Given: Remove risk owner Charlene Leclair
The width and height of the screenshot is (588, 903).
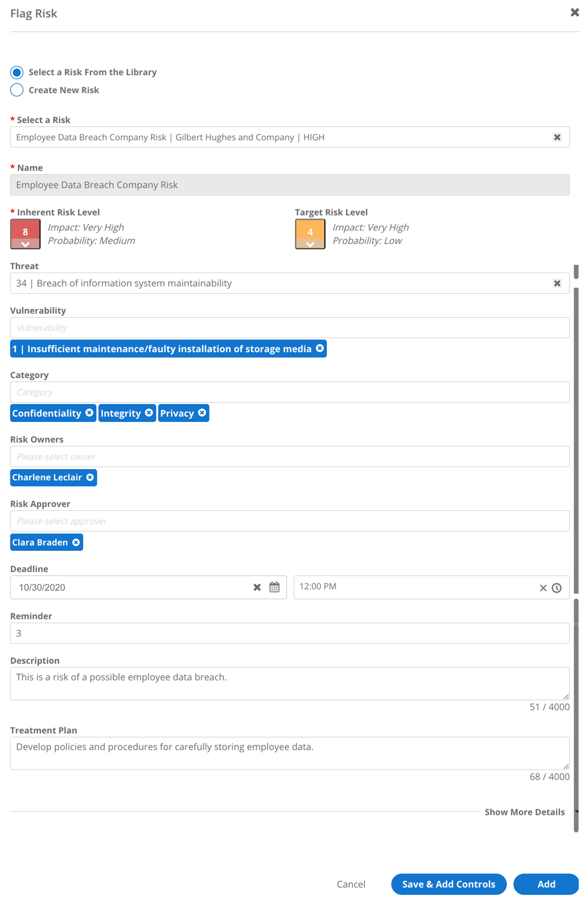Looking at the screenshot, I should click(x=90, y=477).
